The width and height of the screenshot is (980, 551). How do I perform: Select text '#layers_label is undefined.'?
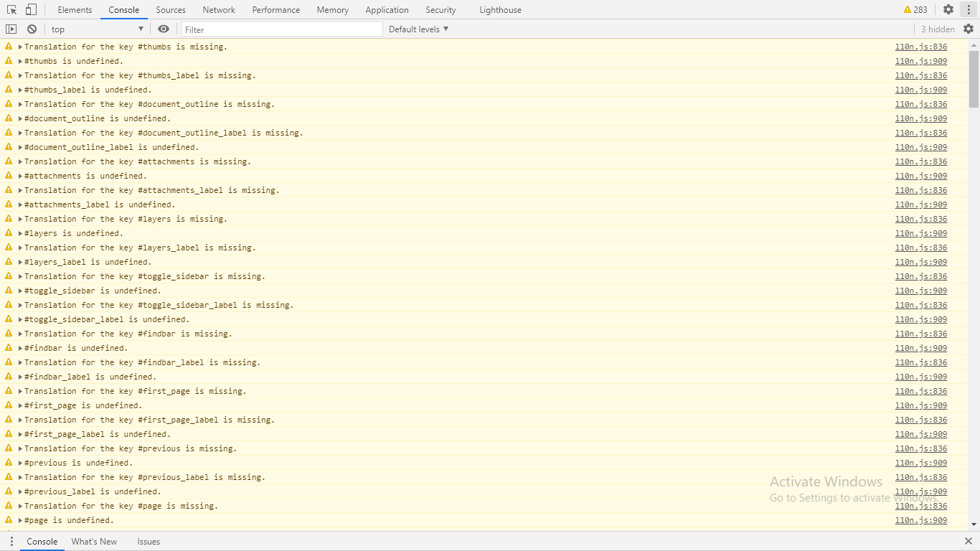pos(88,262)
